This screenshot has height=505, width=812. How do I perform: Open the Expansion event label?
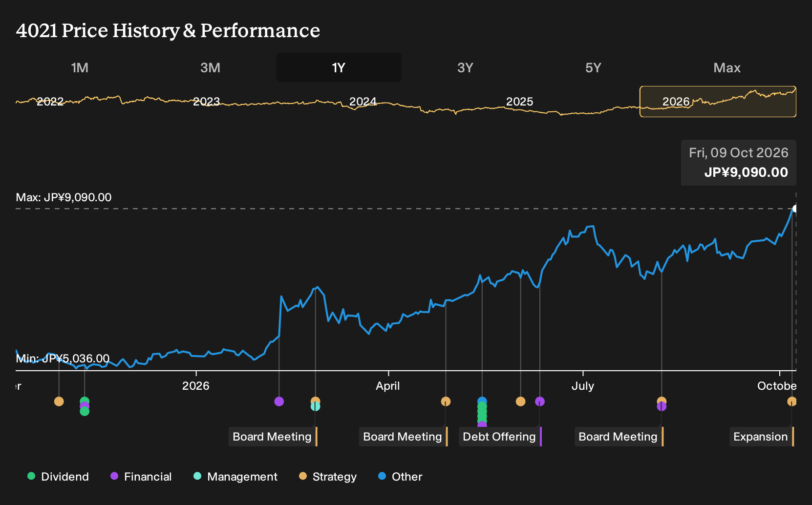(762, 437)
